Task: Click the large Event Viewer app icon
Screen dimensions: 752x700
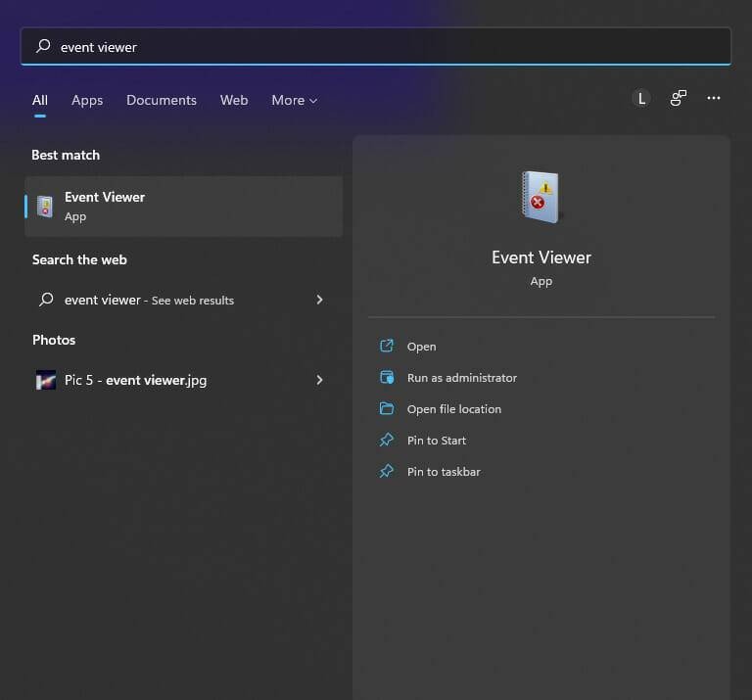Action: click(x=540, y=197)
